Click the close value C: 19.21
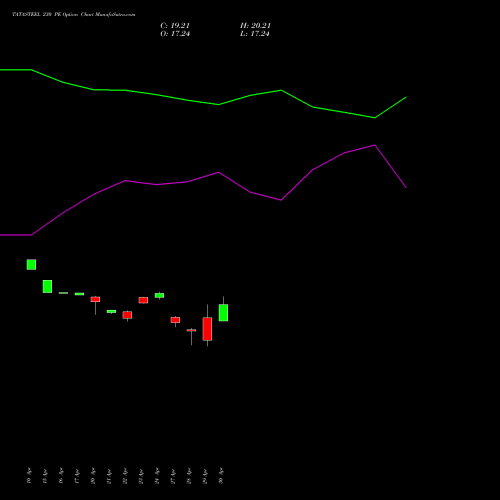 [175, 26]
